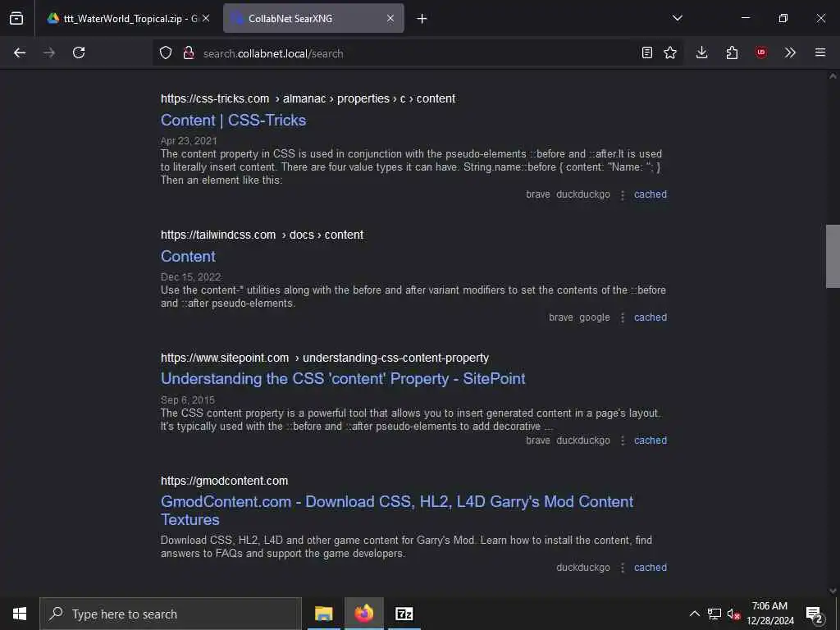Open Understanding the CSS 'content' Property - SitePoint
The height and width of the screenshot is (630, 840).
click(343, 379)
